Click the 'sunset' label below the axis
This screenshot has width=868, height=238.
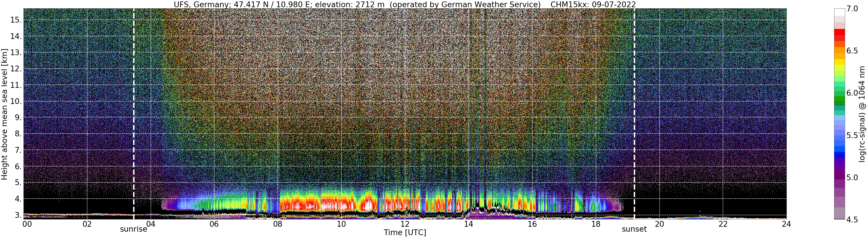(634, 229)
